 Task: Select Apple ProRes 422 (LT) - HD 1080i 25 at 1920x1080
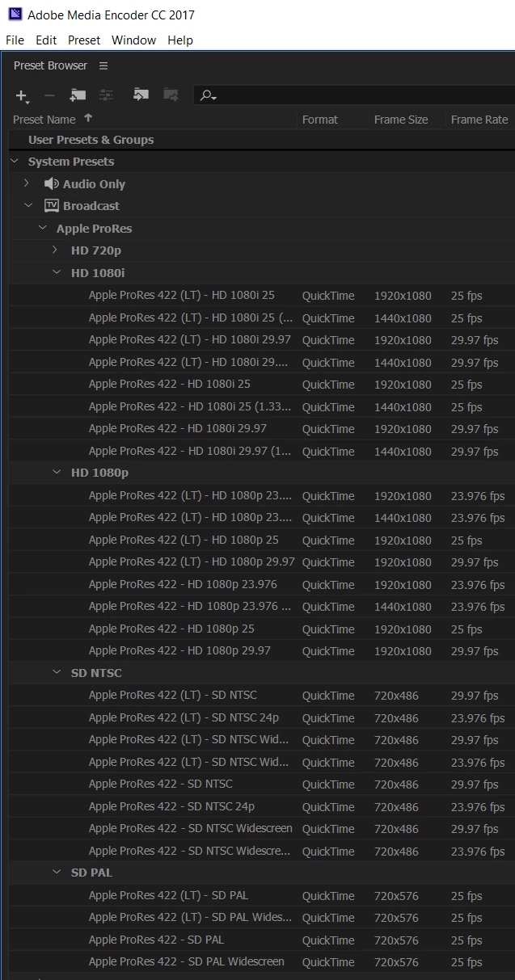261,296
